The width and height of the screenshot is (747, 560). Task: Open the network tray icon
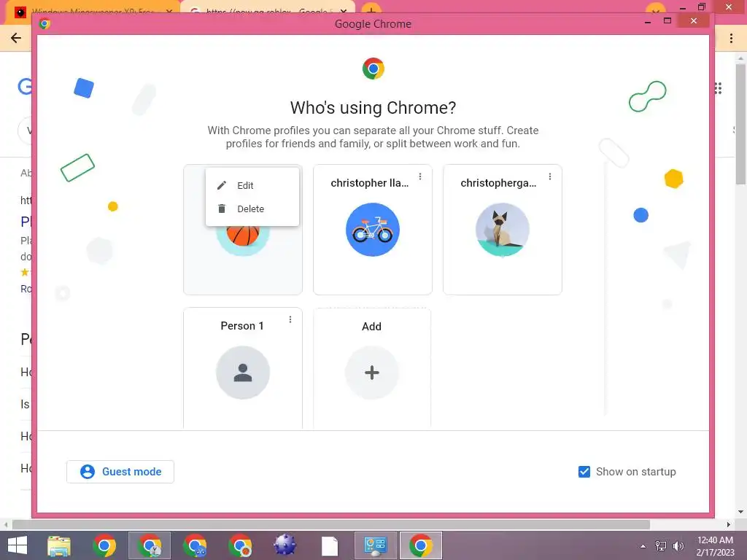coord(661,545)
